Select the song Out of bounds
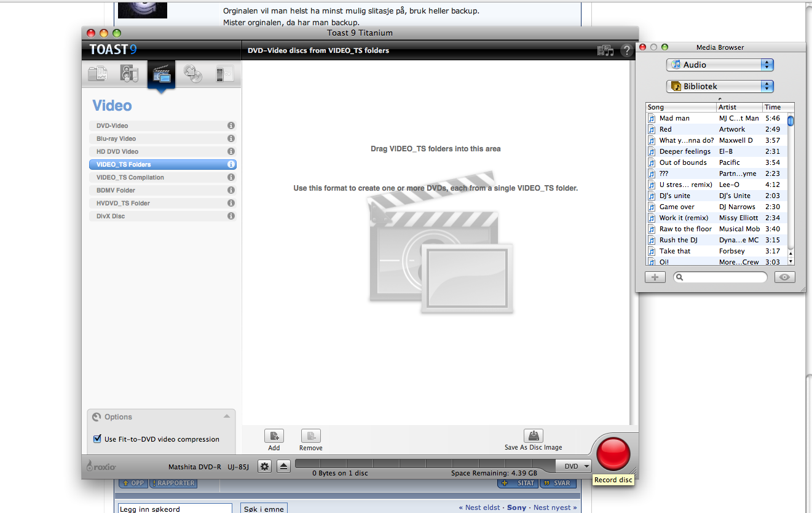The height and width of the screenshot is (513, 812). tap(717, 162)
